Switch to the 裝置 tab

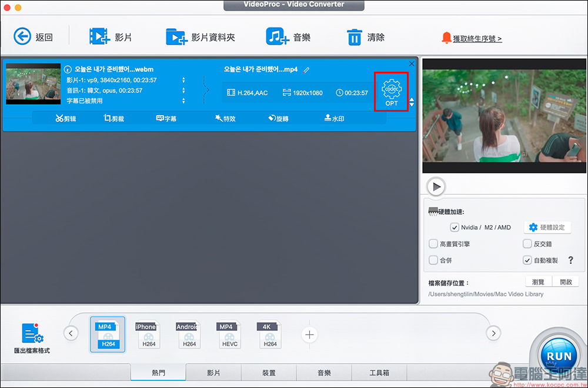(269, 373)
